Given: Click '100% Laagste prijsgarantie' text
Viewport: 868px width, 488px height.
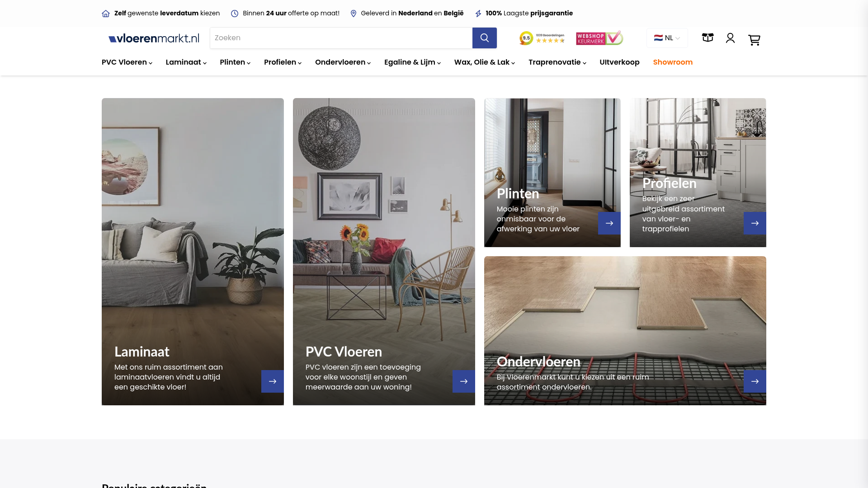Looking at the screenshot, I should click(x=529, y=13).
